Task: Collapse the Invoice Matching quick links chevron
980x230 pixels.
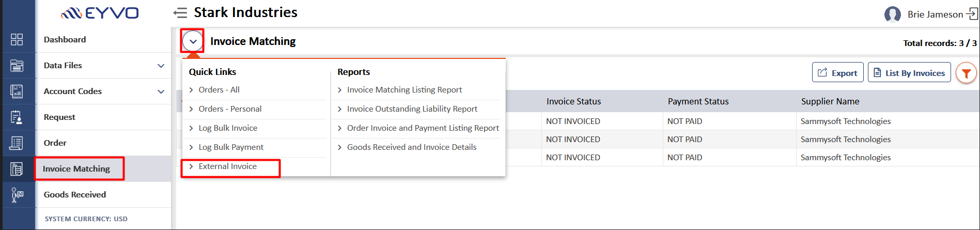Action: (193, 41)
